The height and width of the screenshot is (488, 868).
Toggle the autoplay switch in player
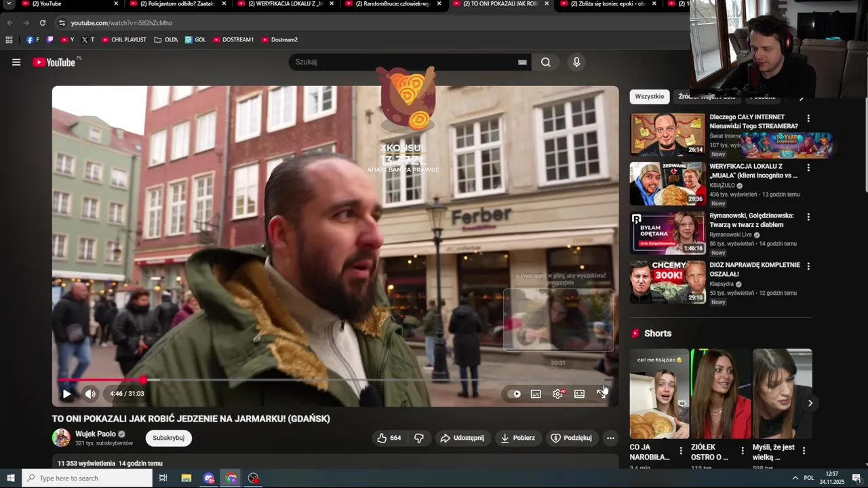coord(515,394)
